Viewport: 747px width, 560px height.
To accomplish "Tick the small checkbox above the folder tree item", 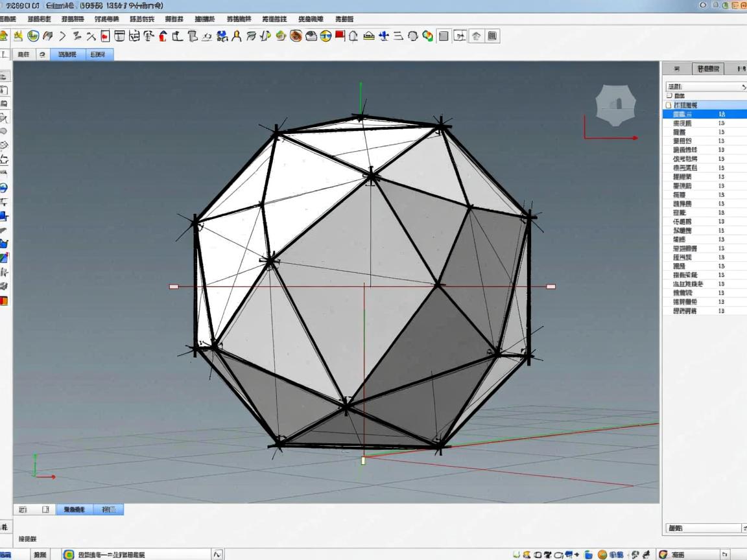I will coord(670,96).
